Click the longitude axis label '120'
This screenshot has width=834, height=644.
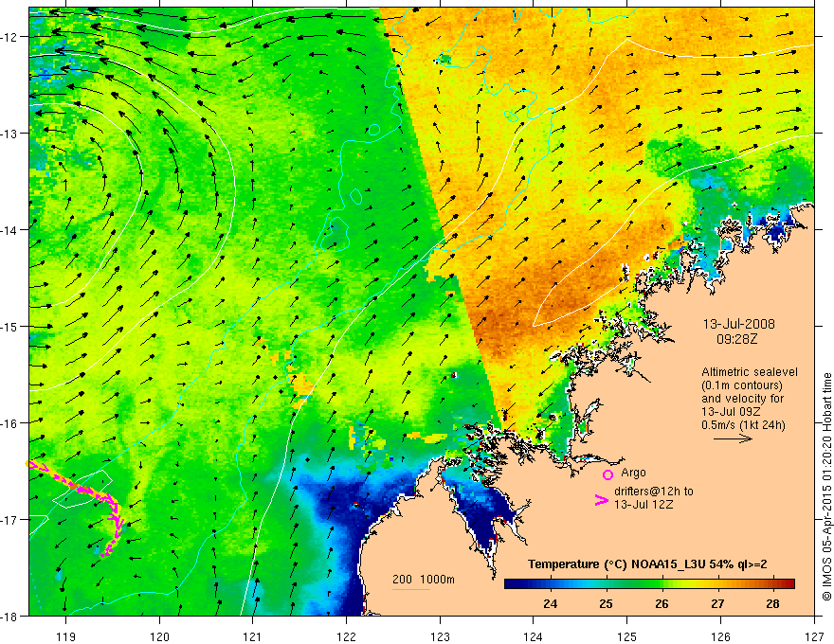tap(159, 636)
